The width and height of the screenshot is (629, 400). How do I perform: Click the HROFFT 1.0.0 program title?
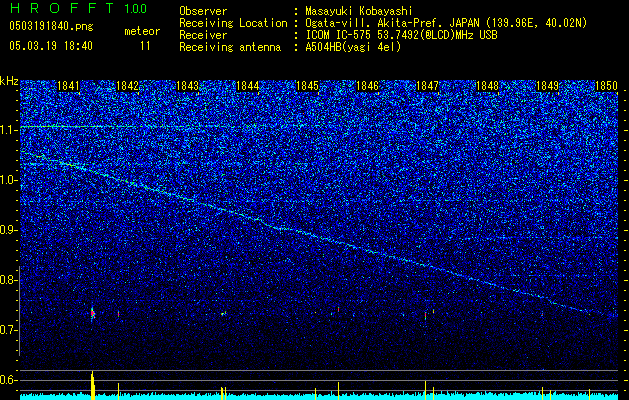(78, 8)
